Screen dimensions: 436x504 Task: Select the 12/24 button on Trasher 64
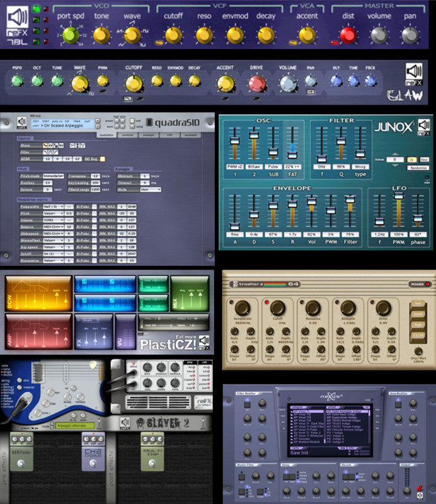(418, 336)
